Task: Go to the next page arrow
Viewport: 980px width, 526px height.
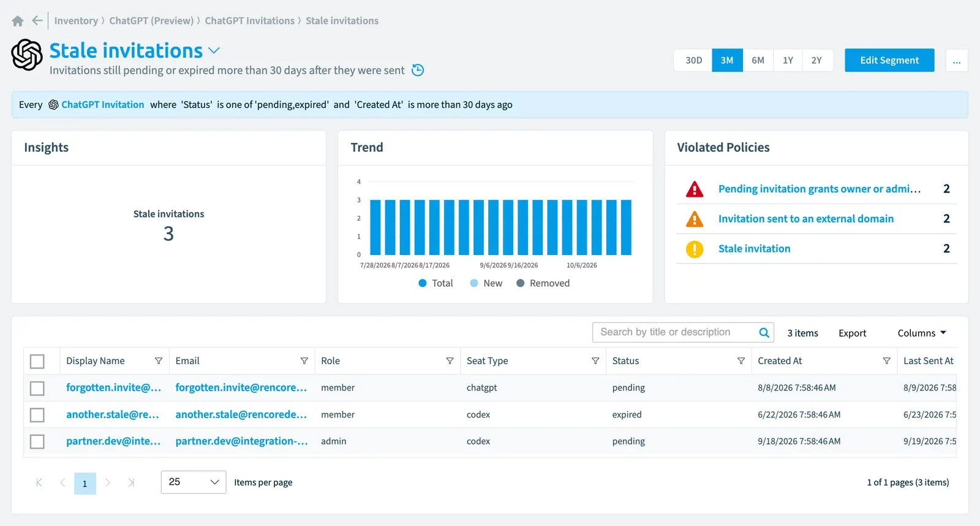Action: pyautogui.click(x=108, y=482)
